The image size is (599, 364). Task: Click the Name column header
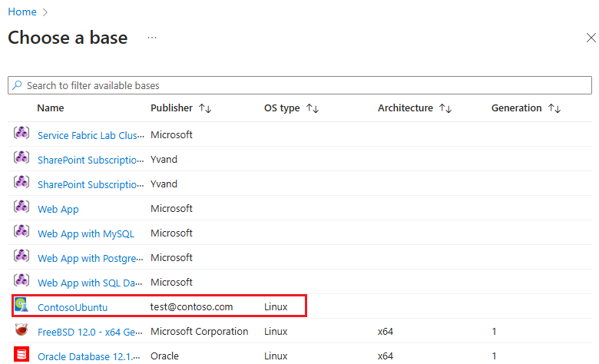tap(51, 108)
